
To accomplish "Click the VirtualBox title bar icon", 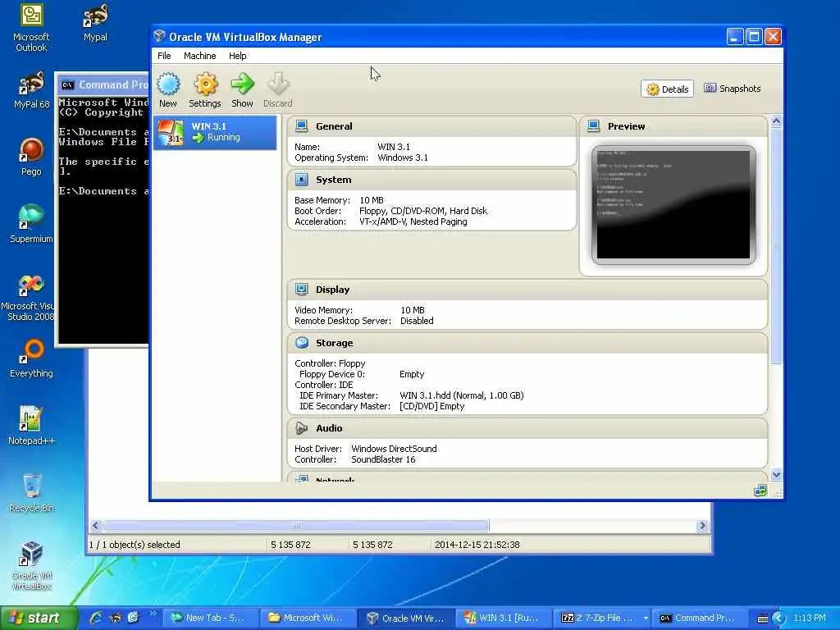I will tap(159, 36).
